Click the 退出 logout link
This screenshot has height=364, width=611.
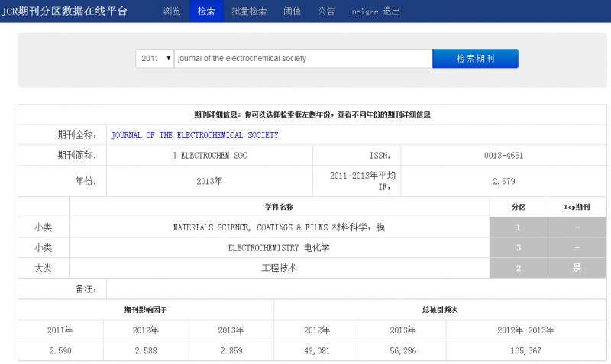391,11
